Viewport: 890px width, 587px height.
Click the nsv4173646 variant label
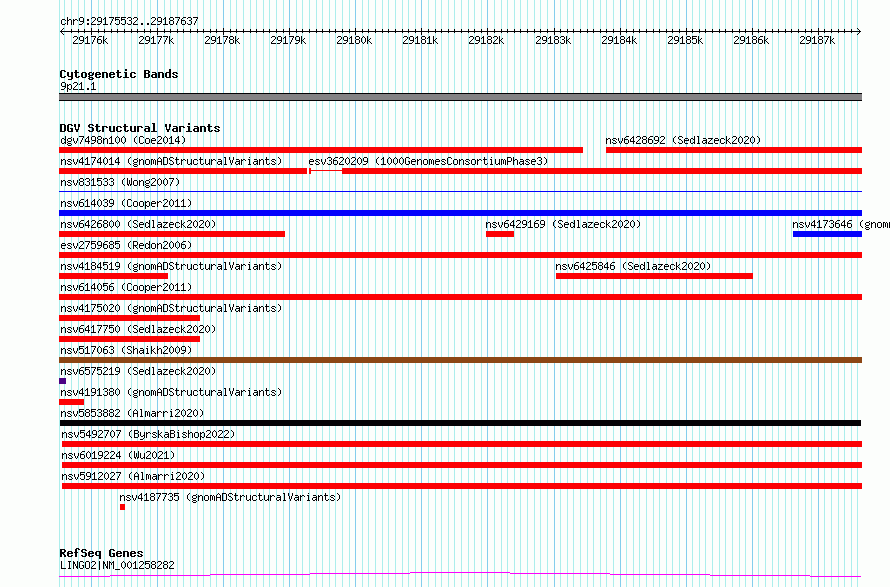click(841, 224)
